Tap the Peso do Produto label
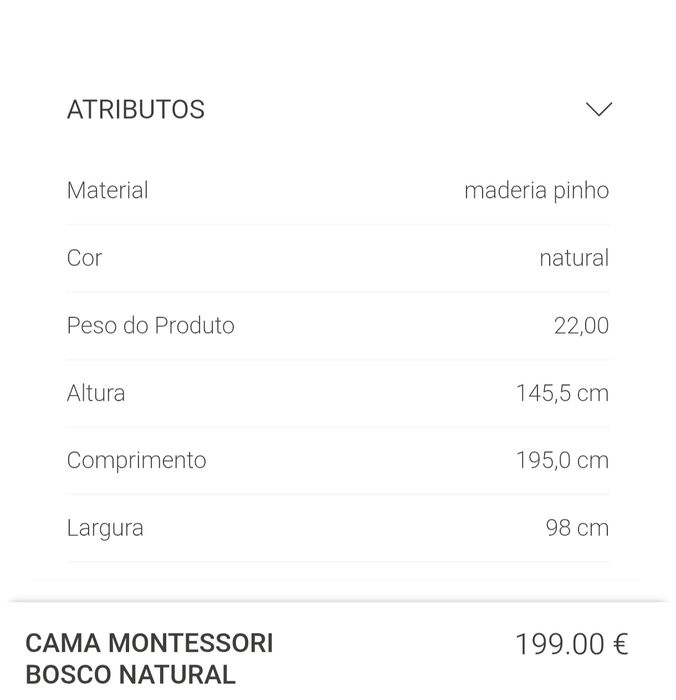 [150, 326]
